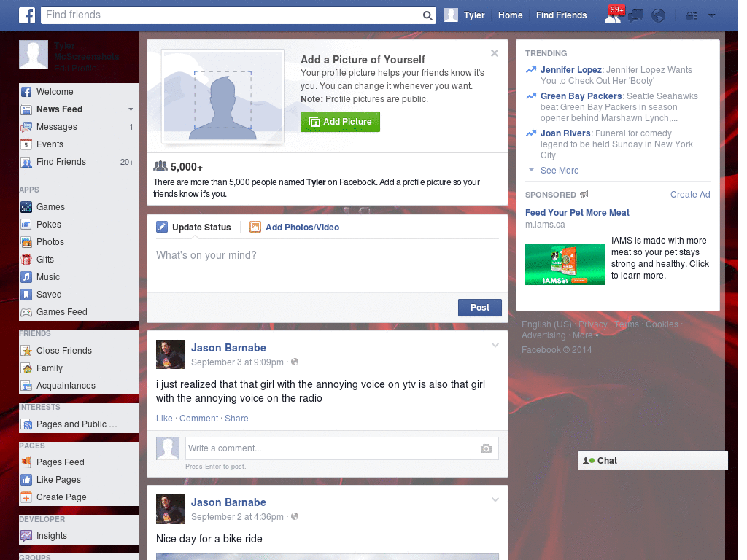Open Green Bay Packers trending topic
This screenshot has width=747, height=560.
581,96
